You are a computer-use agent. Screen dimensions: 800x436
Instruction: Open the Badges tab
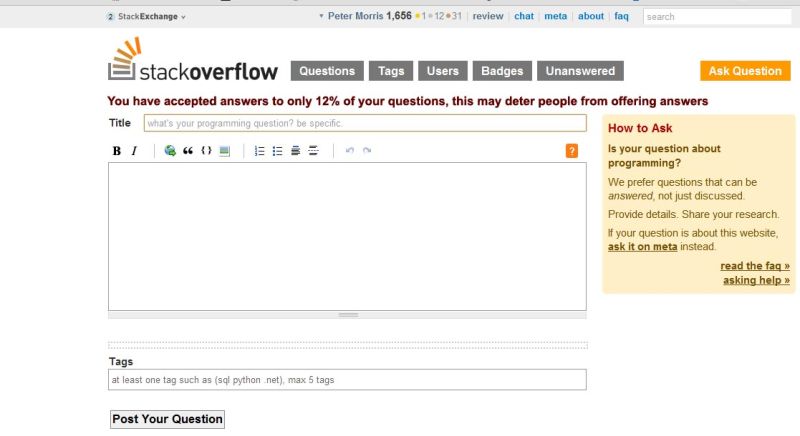coord(502,71)
